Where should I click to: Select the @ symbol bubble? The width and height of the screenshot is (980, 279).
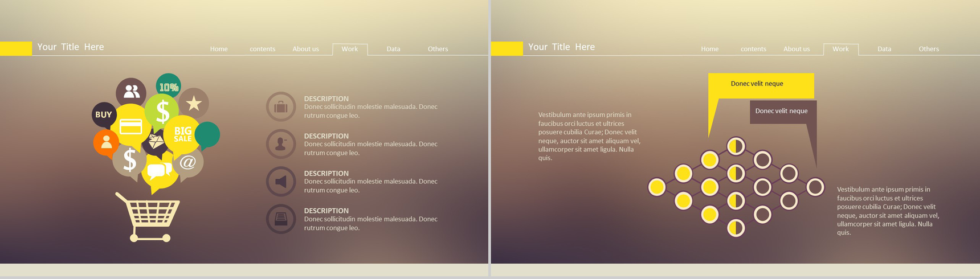[x=188, y=163]
